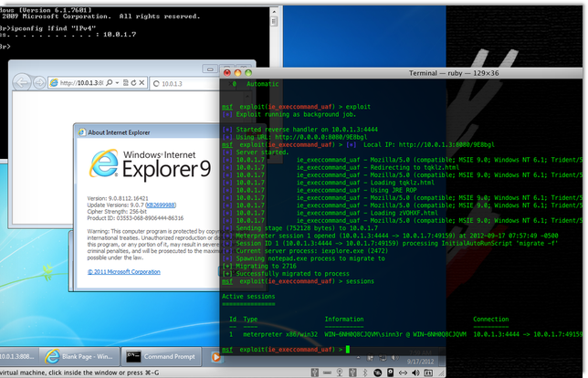
Task: Click the Stop (X) icon in IE address bar
Action: [142, 82]
